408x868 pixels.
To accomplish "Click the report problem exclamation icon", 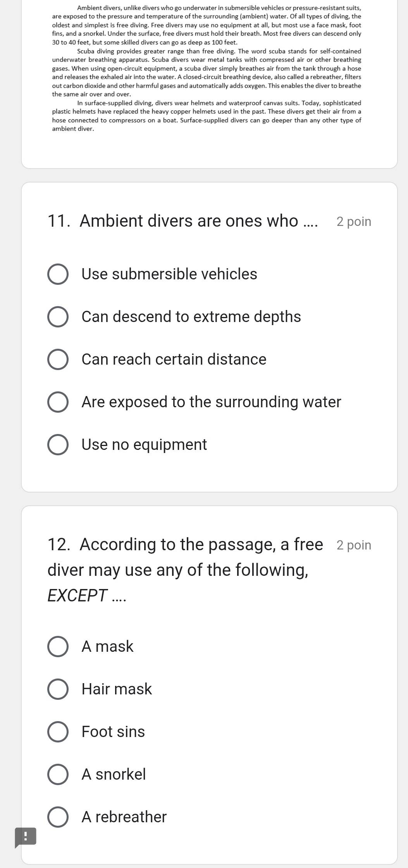I will click(x=25, y=837).
